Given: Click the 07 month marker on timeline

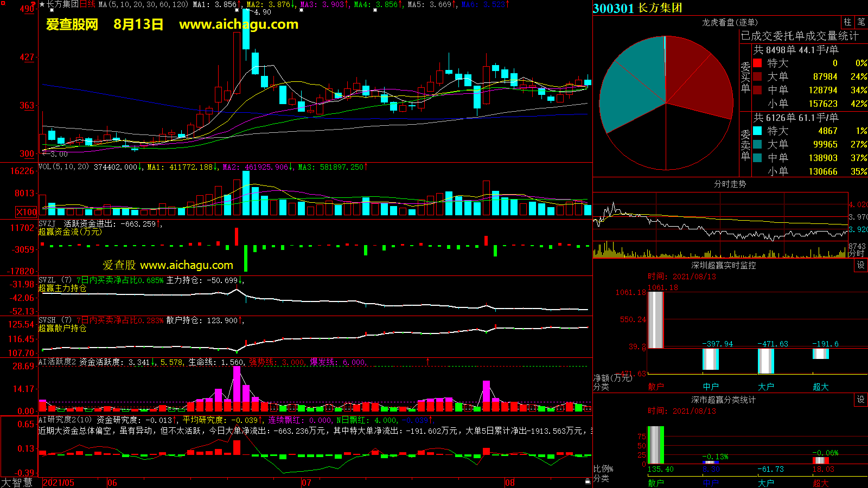Looking at the screenshot, I should click(307, 483).
